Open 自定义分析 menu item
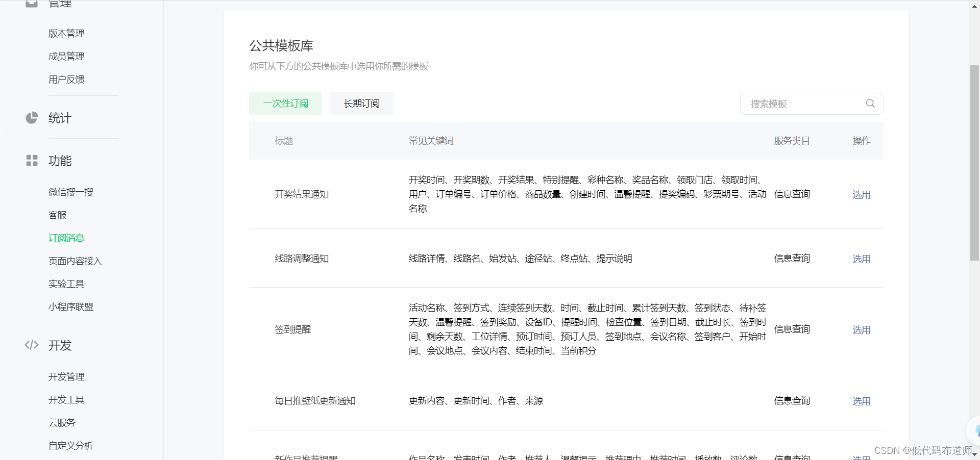The height and width of the screenshot is (460, 980). (x=71, y=446)
